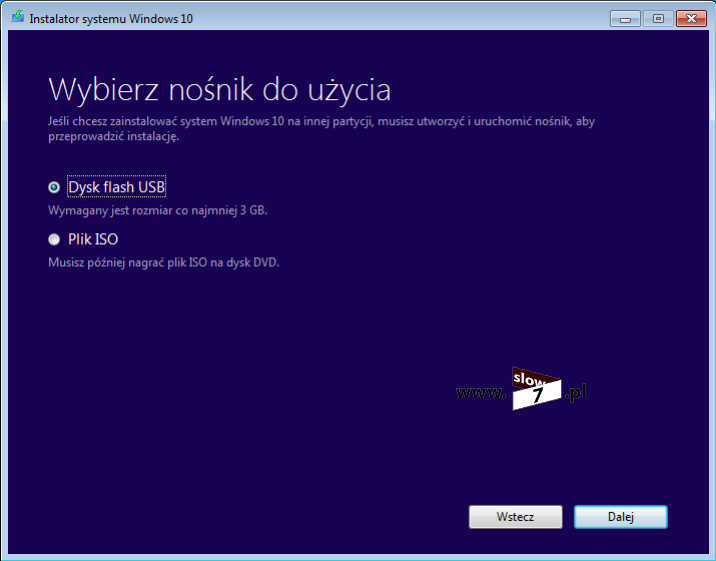Select the Plik ISO radio button
The width and height of the screenshot is (716, 561).
(54, 239)
